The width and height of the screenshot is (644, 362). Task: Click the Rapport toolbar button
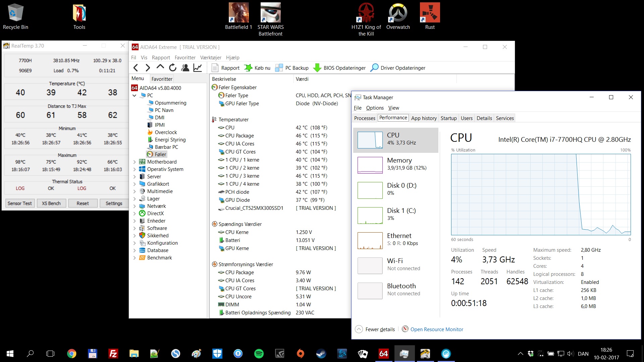225,68
